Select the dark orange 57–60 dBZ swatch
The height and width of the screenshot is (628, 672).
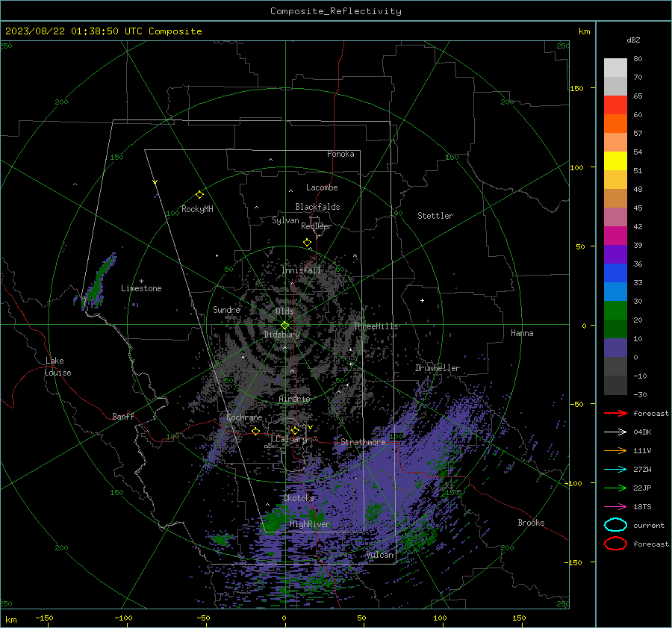615,124
